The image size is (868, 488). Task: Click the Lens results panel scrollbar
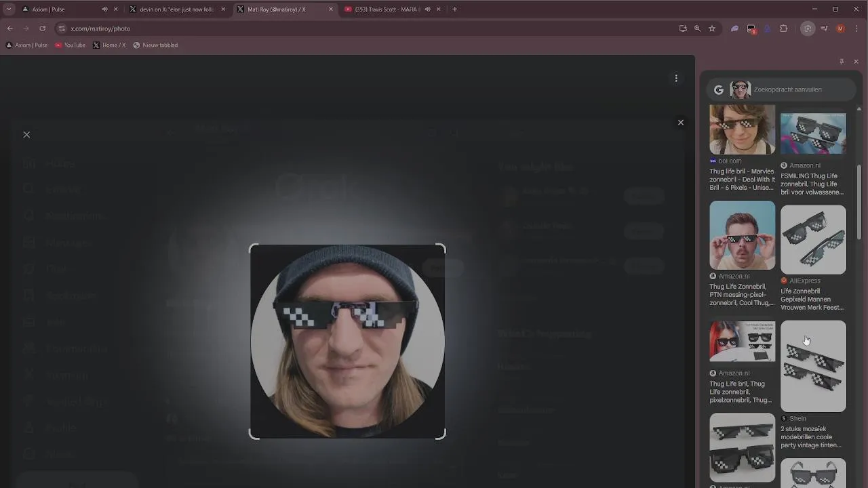click(859, 202)
